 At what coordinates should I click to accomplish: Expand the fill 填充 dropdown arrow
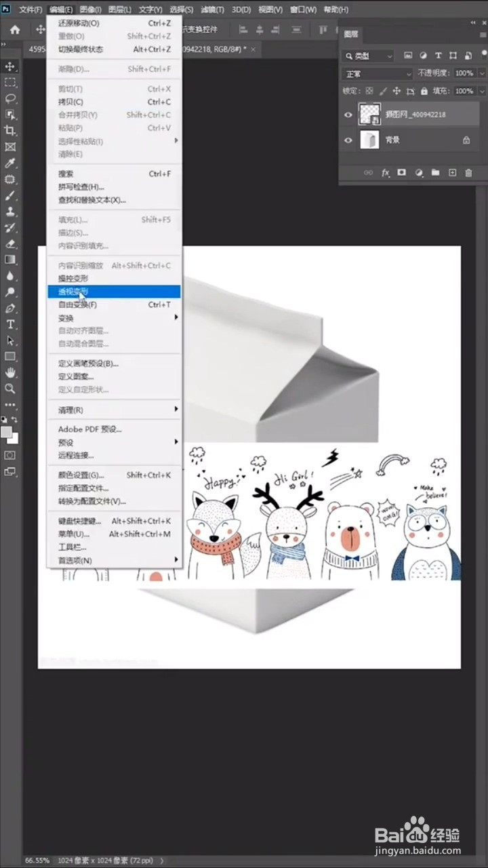[x=481, y=91]
